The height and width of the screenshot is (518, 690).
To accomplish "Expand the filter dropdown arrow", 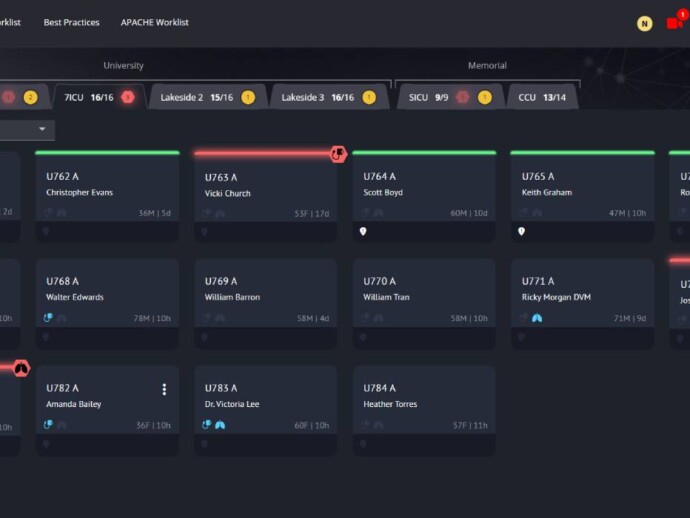I will [42, 129].
